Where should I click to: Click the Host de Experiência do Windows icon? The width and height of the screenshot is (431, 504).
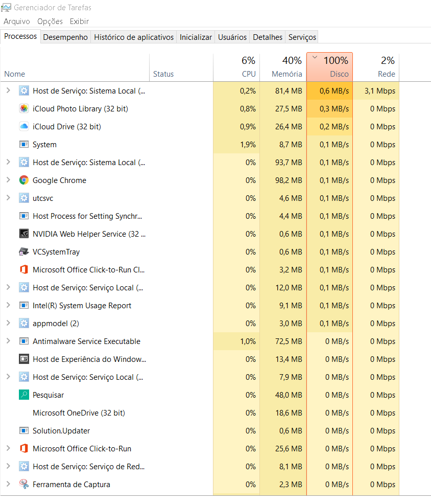24,359
